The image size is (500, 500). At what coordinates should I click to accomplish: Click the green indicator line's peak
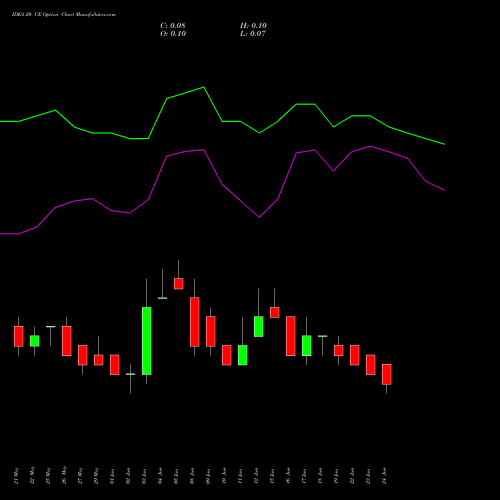[204, 87]
